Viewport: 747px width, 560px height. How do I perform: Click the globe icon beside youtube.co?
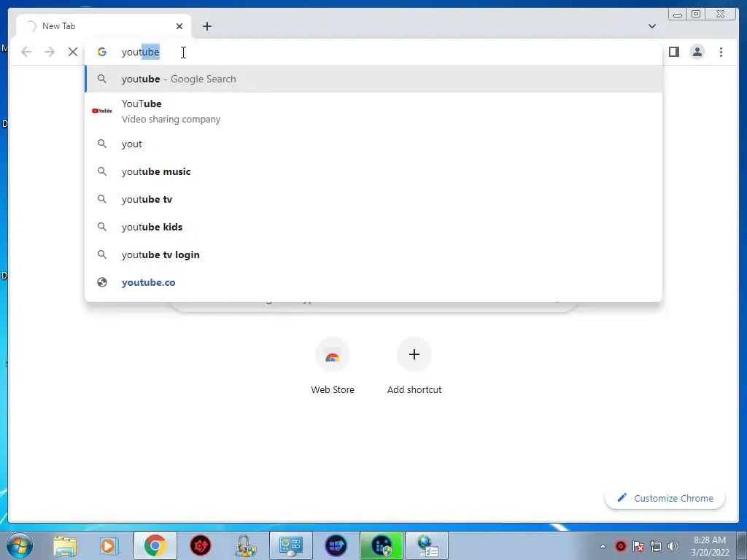102,282
